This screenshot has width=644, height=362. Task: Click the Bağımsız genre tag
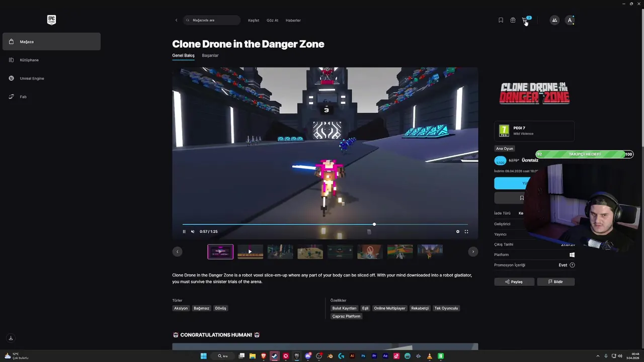click(x=201, y=308)
